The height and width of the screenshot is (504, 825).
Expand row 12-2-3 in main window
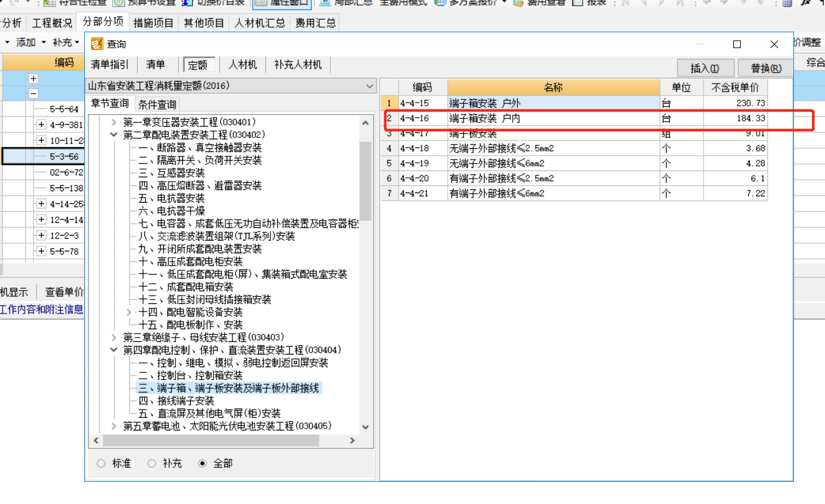point(41,236)
